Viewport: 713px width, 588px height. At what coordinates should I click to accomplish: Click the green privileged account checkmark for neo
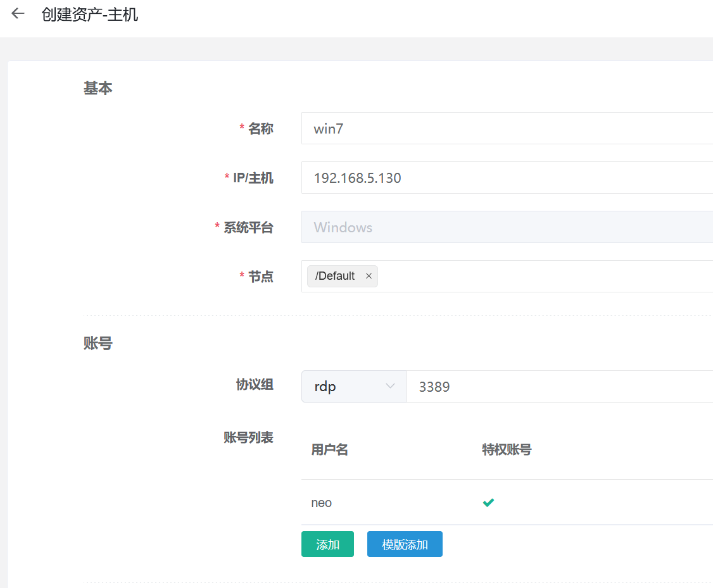pos(488,502)
